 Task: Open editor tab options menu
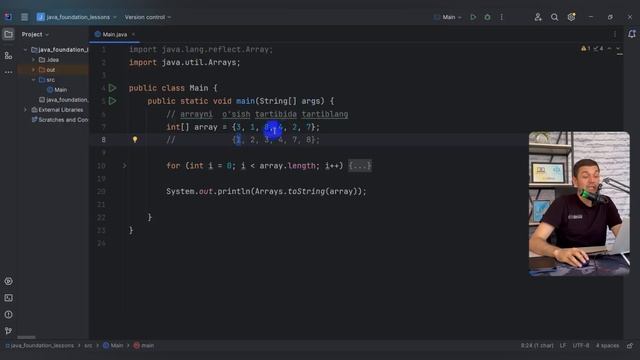[x=615, y=34]
